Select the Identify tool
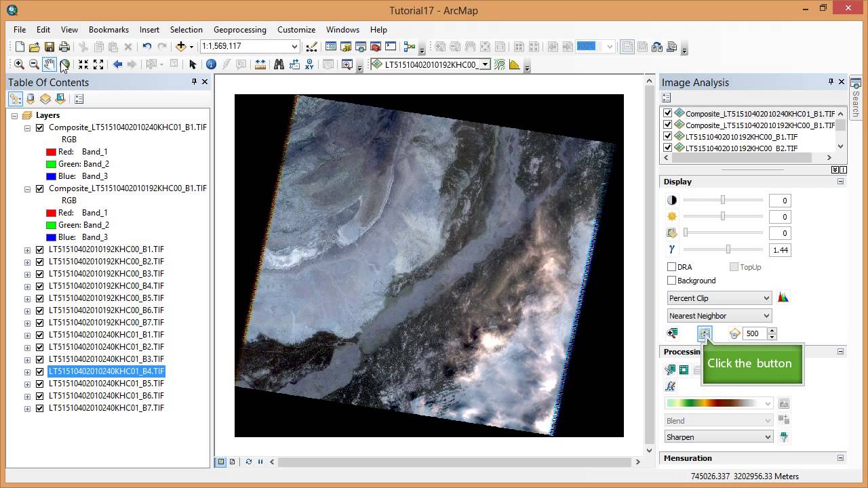The height and width of the screenshot is (488, 868). pos(211,64)
